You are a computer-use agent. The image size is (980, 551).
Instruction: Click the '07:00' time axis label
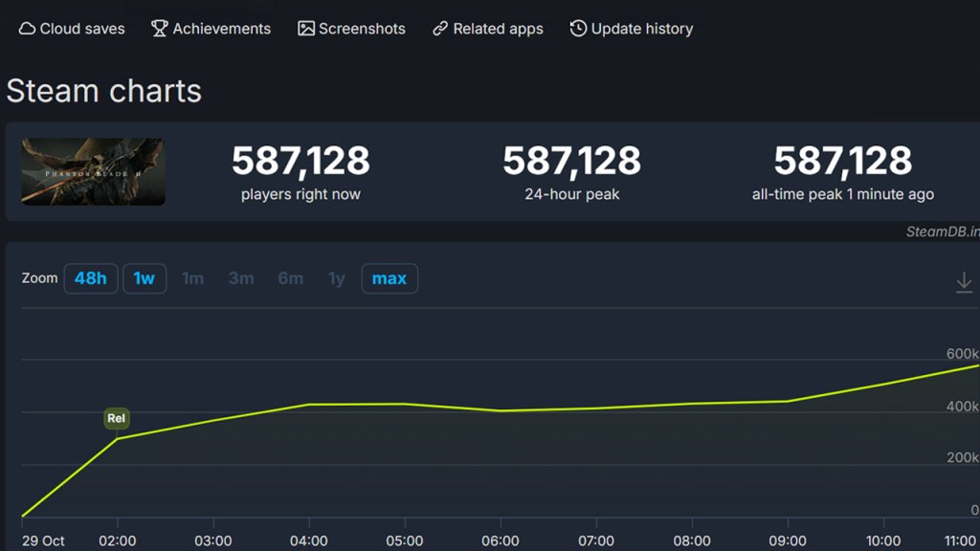[x=595, y=541]
